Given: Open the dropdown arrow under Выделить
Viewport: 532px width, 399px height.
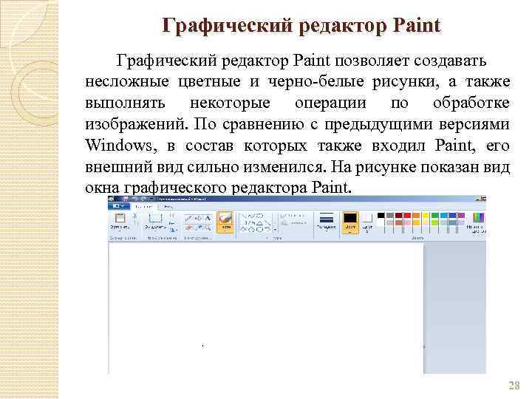Looking at the screenshot, I should 155,231.
